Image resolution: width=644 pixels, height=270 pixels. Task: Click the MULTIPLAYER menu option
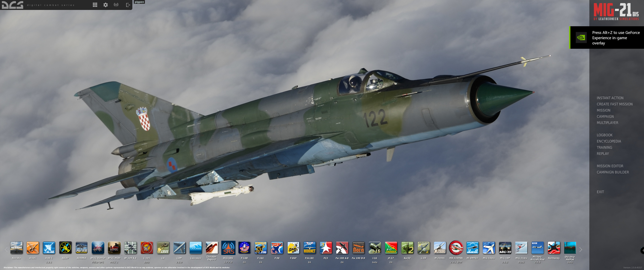tap(607, 123)
